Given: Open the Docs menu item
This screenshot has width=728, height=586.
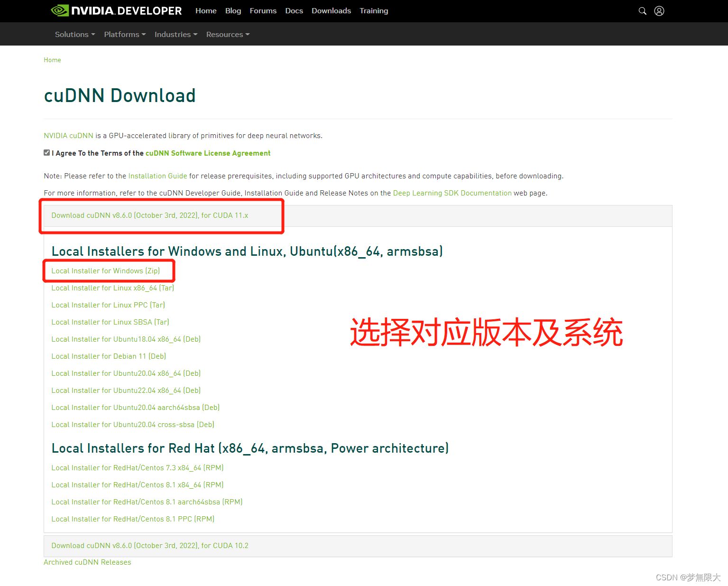Looking at the screenshot, I should (x=294, y=10).
